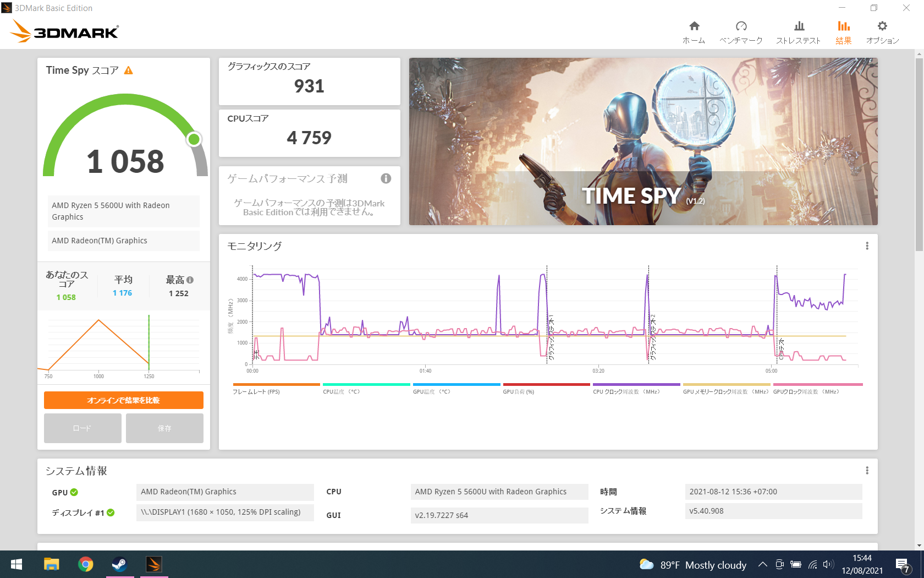Click the Save (保存) button
The image size is (924, 578).
(x=164, y=428)
